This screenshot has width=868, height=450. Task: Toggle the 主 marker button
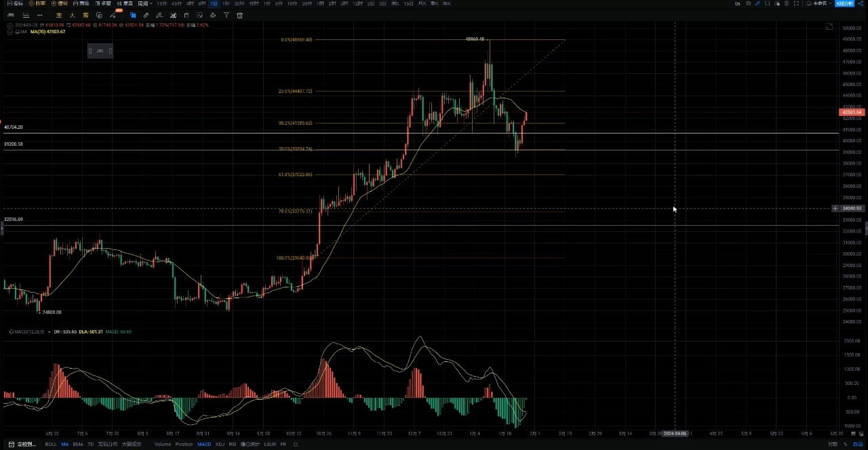tap(59, 15)
